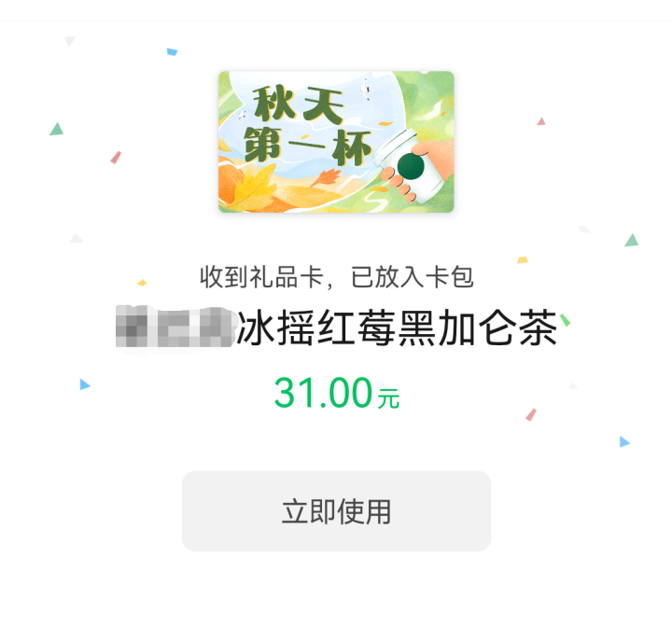Tap the 立即使用 button
Image resolution: width=672 pixels, height=628 pixels.
(x=336, y=511)
